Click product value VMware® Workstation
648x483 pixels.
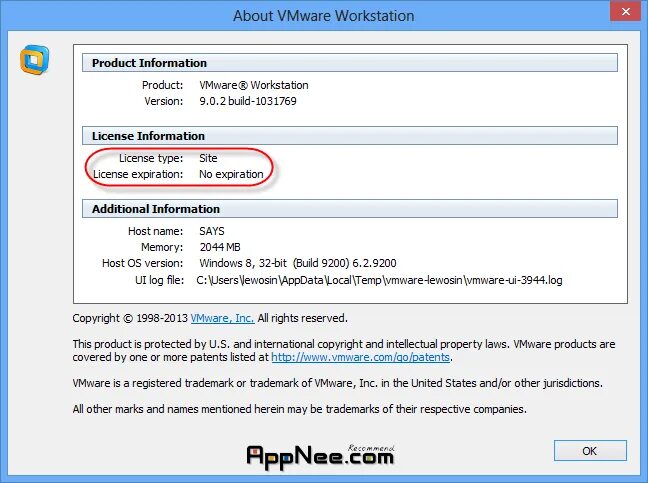tap(254, 85)
